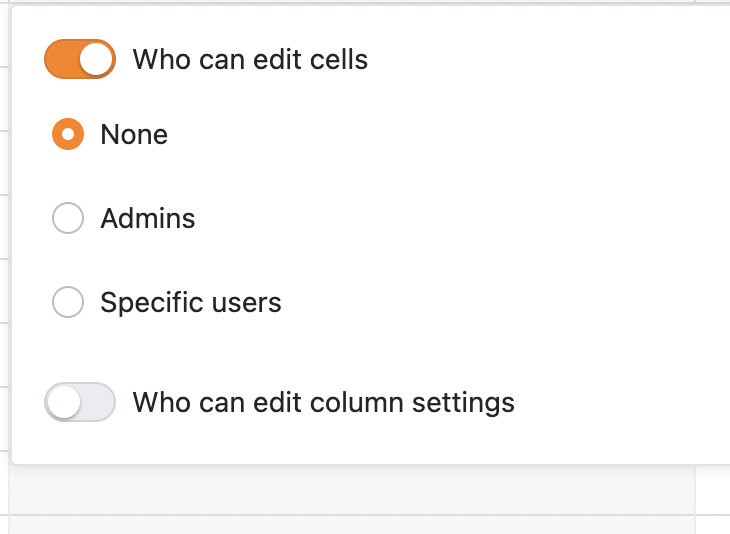Click the white knob of the orange toggle
This screenshot has width=730, height=534.
96,59
